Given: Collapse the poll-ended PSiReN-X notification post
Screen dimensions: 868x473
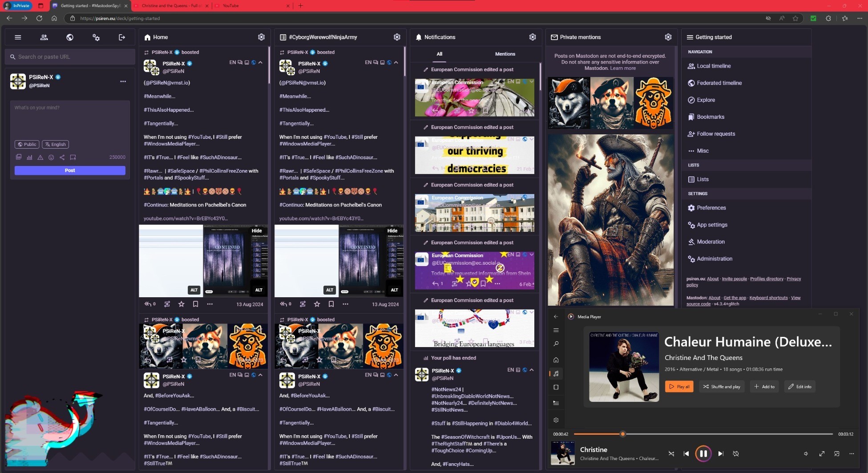Looking at the screenshot, I should [x=532, y=370].
